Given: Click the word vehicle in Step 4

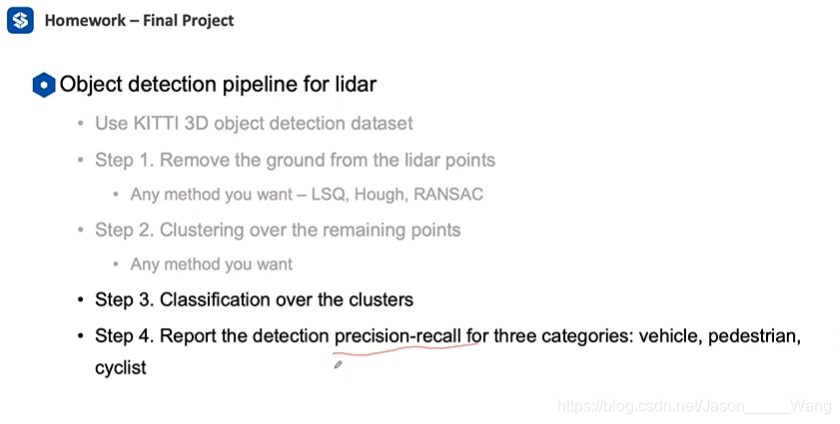Looking at the screenshot, I should [x=670, y=336].
